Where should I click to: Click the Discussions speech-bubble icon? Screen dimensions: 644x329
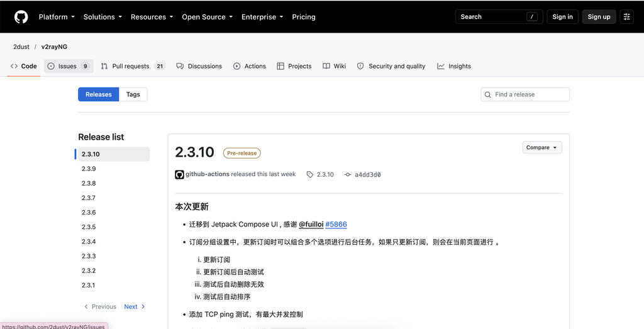tap(180, 66)
